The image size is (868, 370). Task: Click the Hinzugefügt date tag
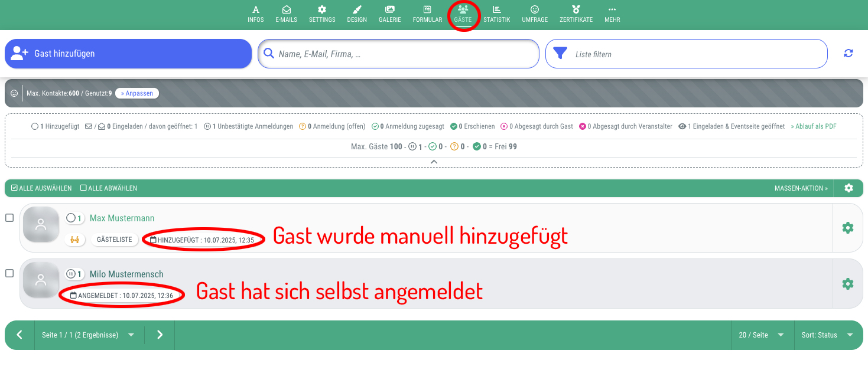pos(202,240)
